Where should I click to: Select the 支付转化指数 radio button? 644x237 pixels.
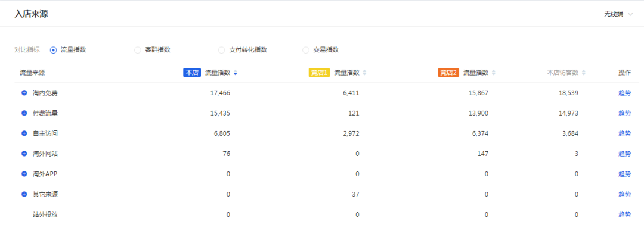221,50
